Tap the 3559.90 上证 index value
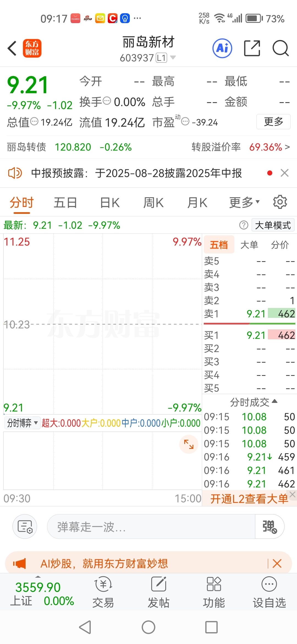 coord(38,588)
